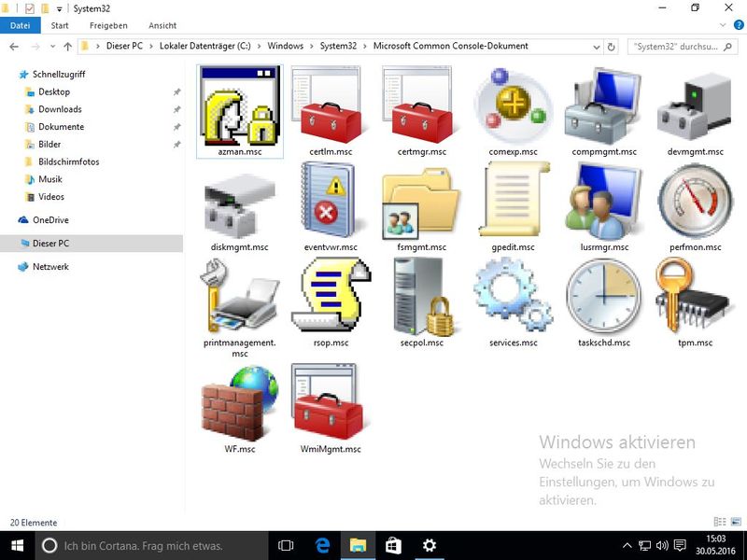Open the Store from the taskbar
The image size is (747, 560).
393,545
